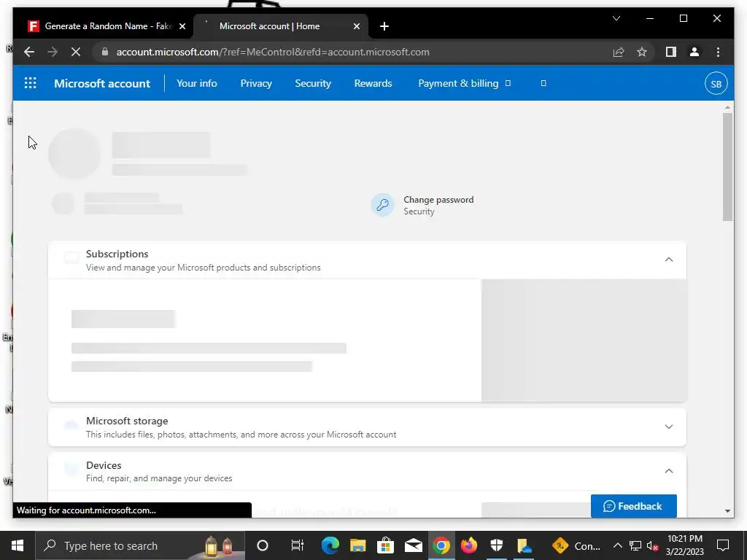Click the scrollbar down arrow

(727, 511)
